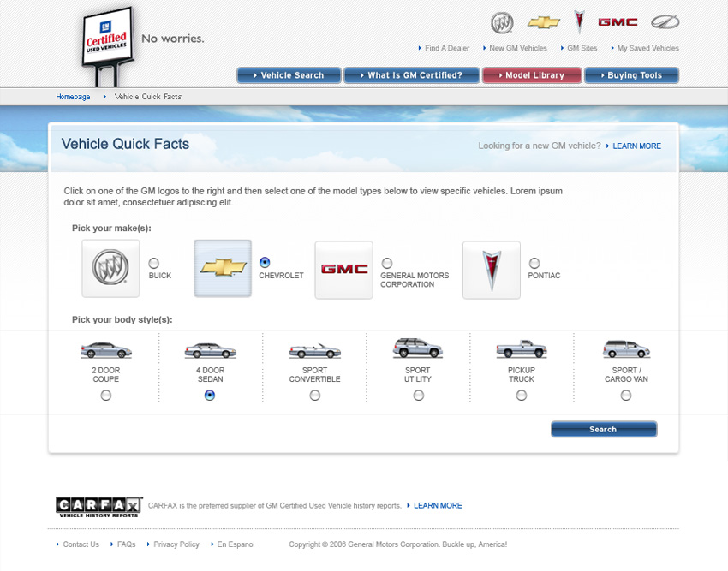This screenshot has height=571, width=728.
Task: Select the General Motors Corporation radio button
Action: [387, 263]
